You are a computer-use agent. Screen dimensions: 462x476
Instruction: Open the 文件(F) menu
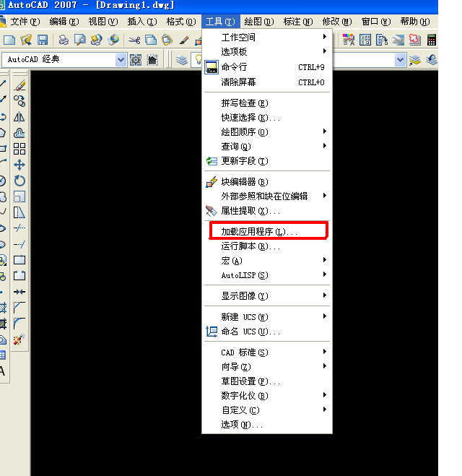tap(25, 22)
